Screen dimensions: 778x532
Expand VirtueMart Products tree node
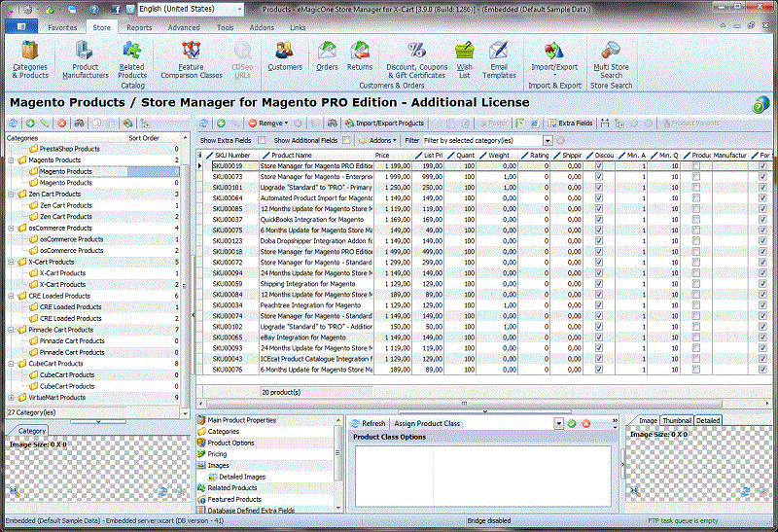coord(11,398)
